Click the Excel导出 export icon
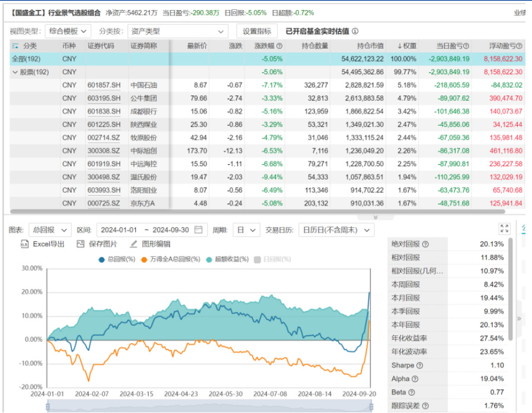The image size is (532, 413). click(25, 244)
